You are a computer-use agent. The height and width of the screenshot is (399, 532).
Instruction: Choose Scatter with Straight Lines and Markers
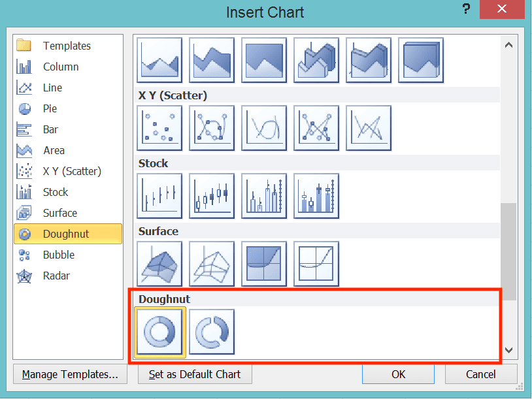316,128
